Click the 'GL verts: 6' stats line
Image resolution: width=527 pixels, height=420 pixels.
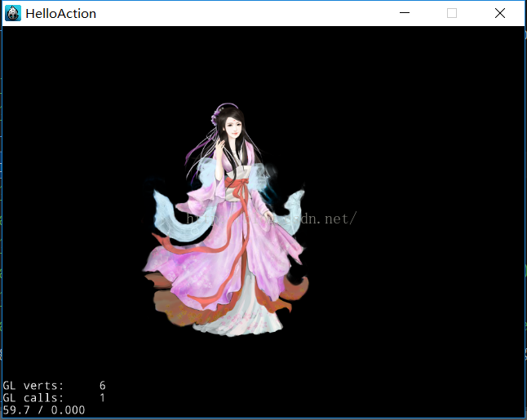(54, 386)
